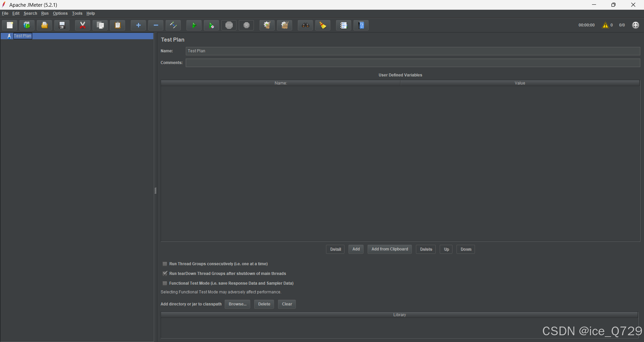Open the Run menu
The image size is (644, 342).
pos(45,13)
